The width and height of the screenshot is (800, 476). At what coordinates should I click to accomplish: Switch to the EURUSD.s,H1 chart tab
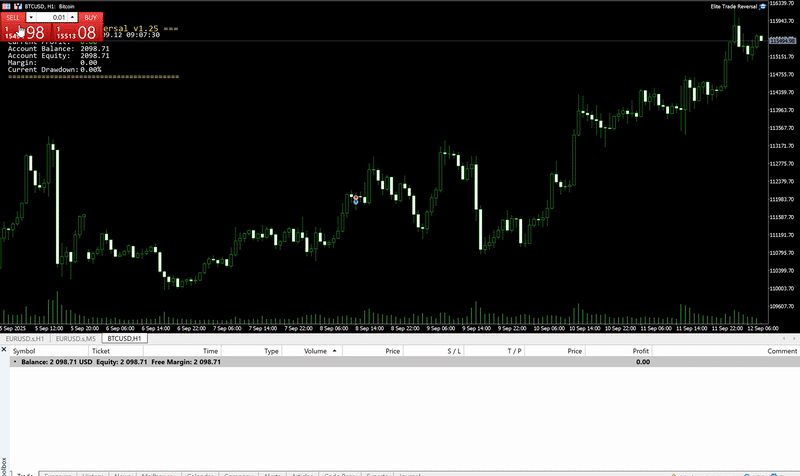pyautogui.click(x=24, y=338)
